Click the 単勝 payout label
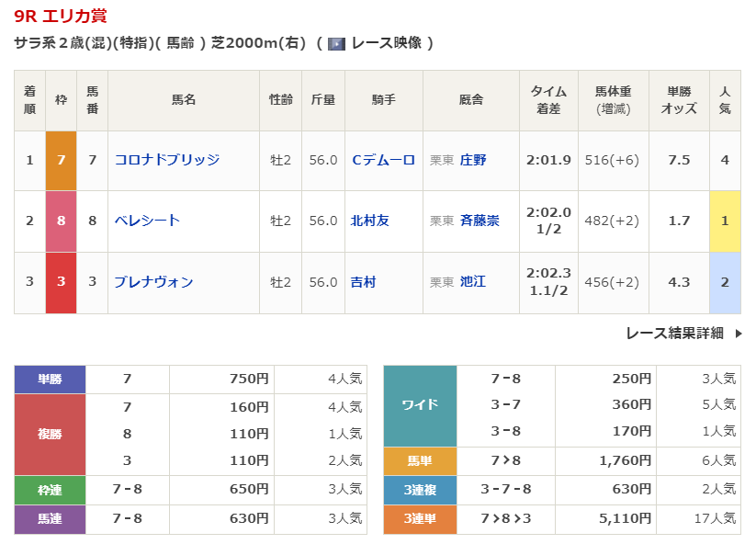 point(50,379)
